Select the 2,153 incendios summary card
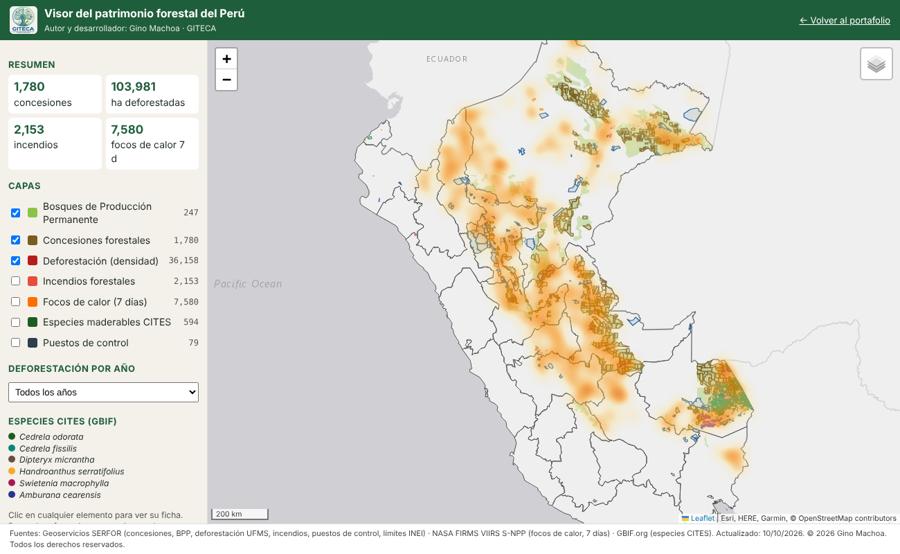The height and width of the screenshot is (554, 900). (55, 144)
